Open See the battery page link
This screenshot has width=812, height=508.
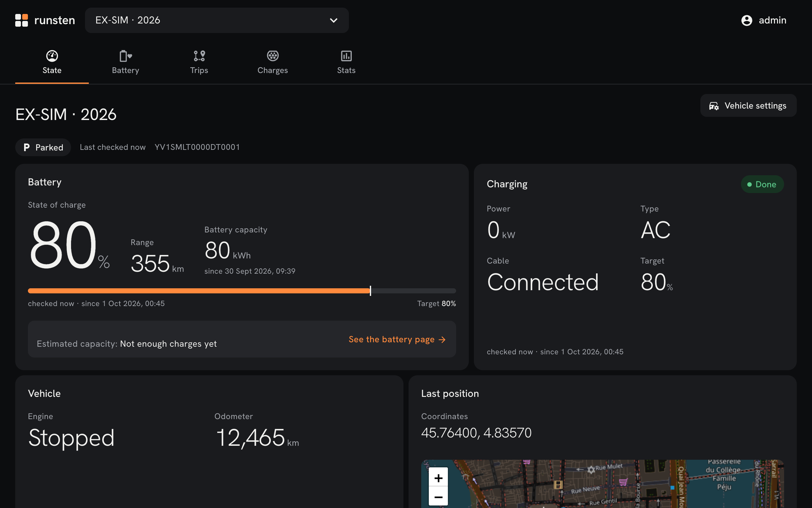click(397, 339)
